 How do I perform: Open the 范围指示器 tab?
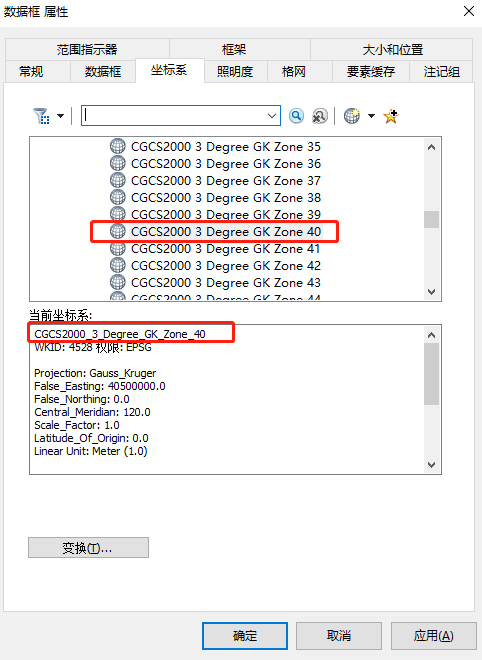tap(87, 49)
